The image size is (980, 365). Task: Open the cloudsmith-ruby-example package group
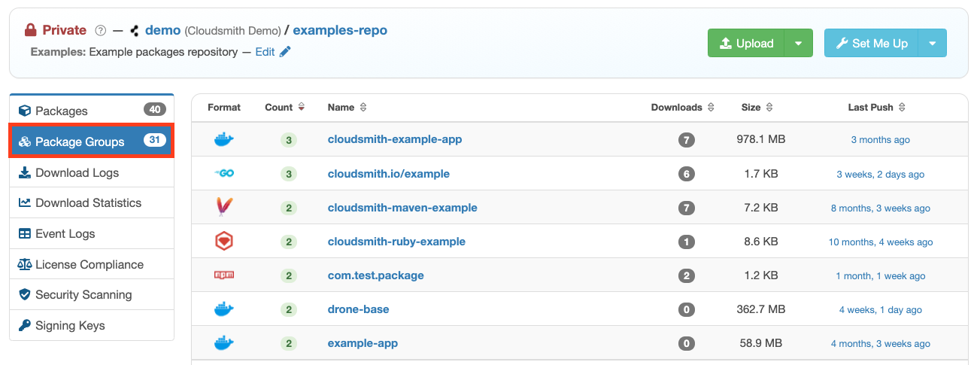(396, 242)
